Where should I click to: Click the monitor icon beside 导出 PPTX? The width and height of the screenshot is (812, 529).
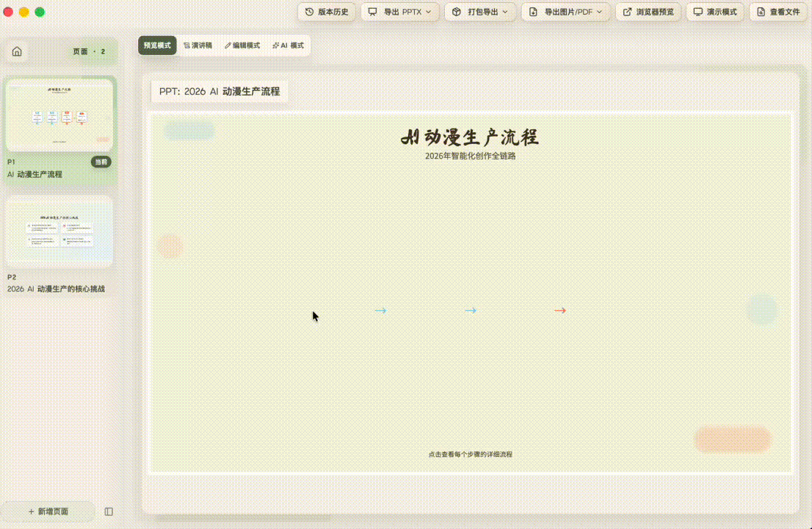tap(372, 12)
